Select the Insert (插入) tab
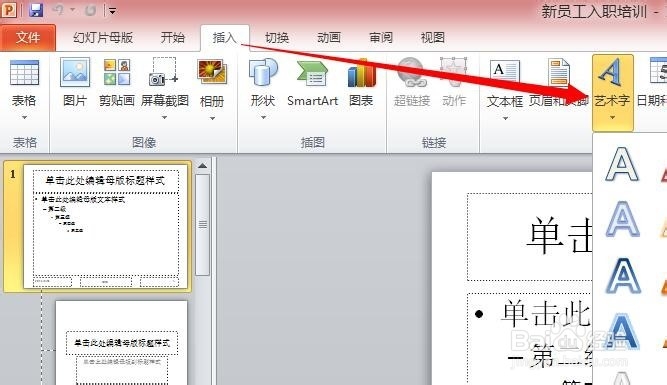The height and width of the screenshot is (385, 667). click(x=224, y=37)
